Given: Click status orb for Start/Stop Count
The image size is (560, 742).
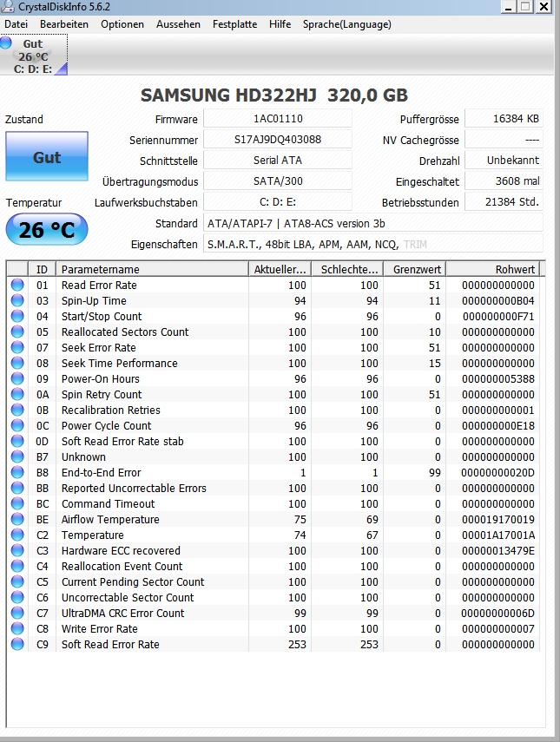Looking at the screenshot, I should [x=17, y=316].
